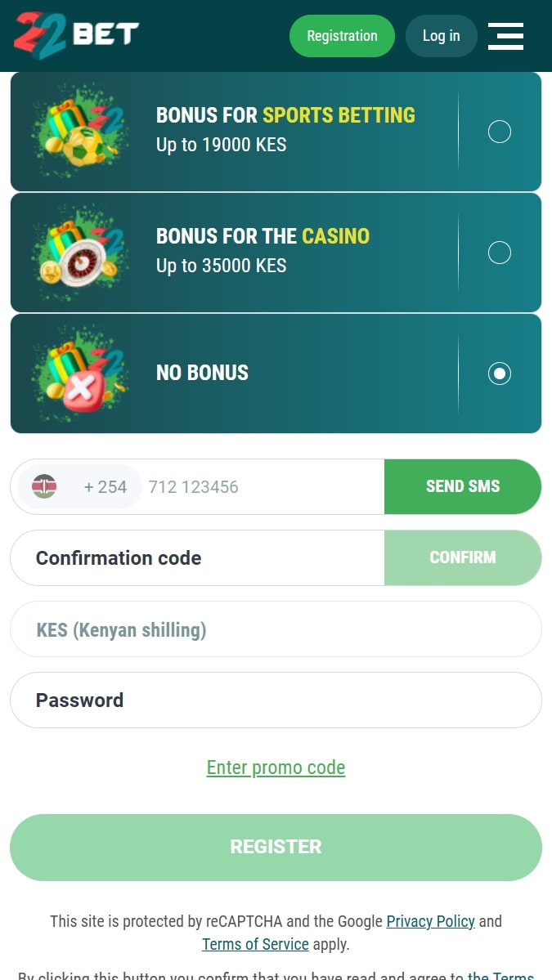This screenshot has height=980, width=552.
Task: Click the SEND SMS button
Action: 463,486
